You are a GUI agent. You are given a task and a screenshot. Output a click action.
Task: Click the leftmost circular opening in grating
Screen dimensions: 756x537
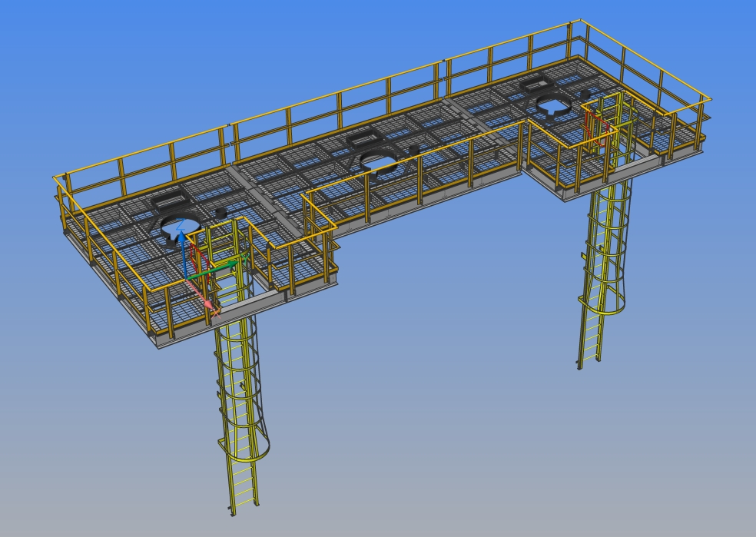tap(182, 226)
